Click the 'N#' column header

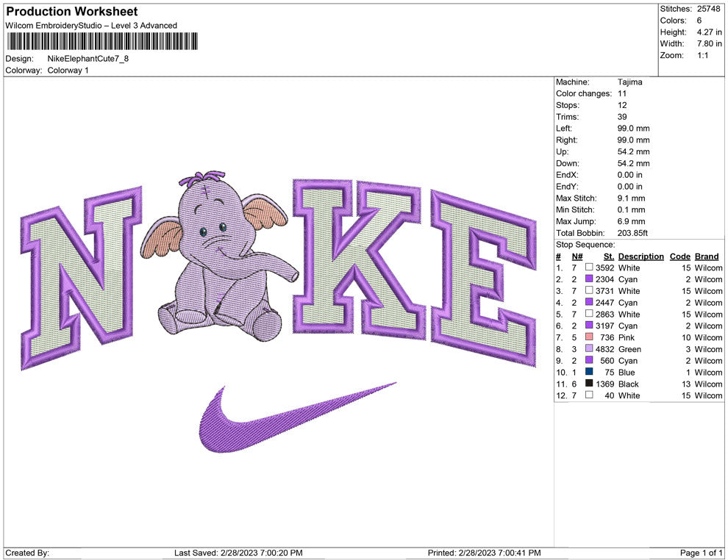tap(577, 256)
